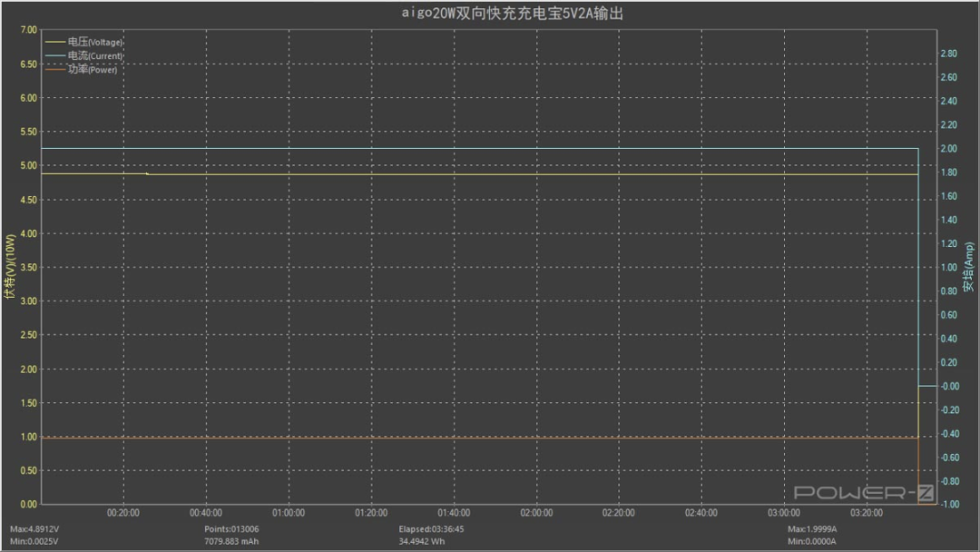Viewport: 980px width, 552px height.
Task: Click the -0.00 tick on Amp axis
Action: coord(949,387)
